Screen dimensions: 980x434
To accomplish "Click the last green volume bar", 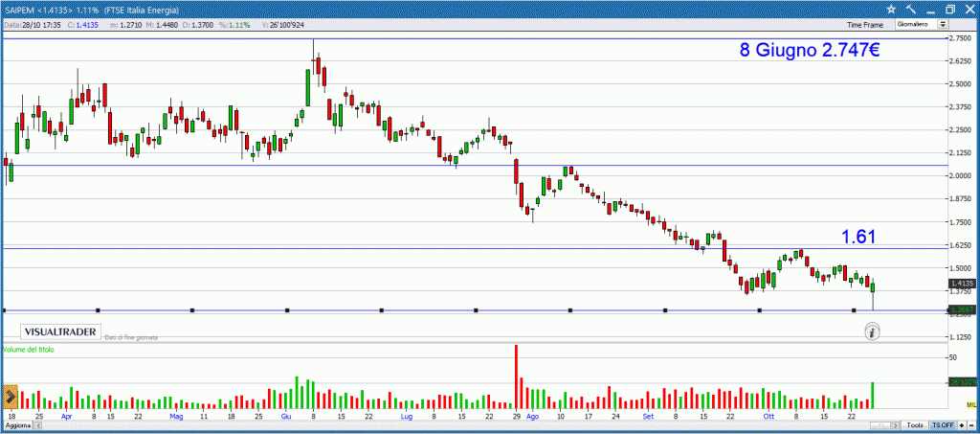I will [872, 396].
